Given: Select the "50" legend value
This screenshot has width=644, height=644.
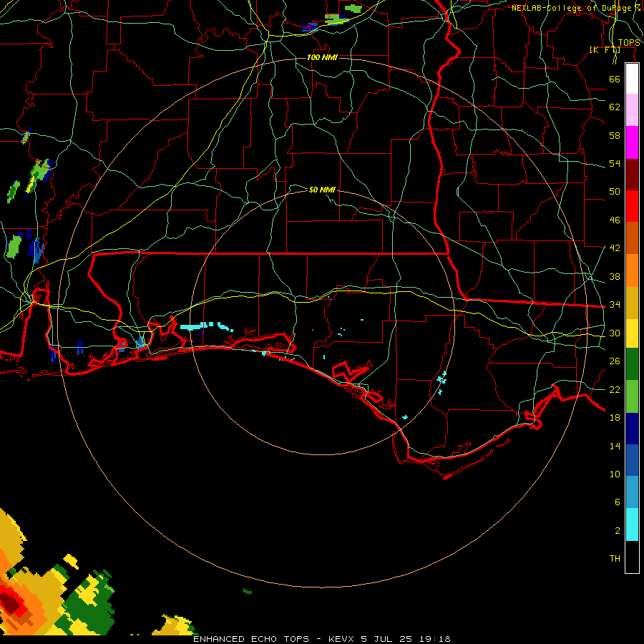Looking at the screenshot, I should (x=615, y=191).
